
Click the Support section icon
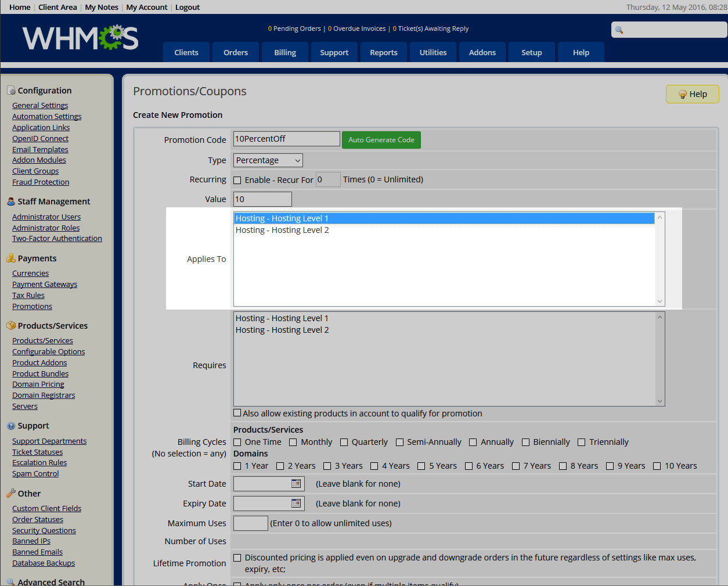coord(11,426)
